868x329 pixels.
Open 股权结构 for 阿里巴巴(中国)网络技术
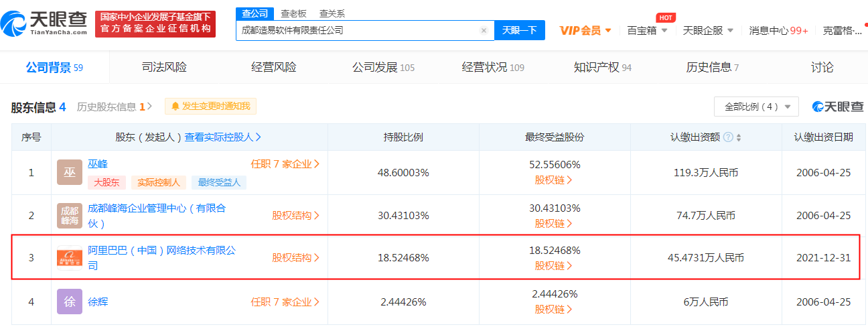296,257
